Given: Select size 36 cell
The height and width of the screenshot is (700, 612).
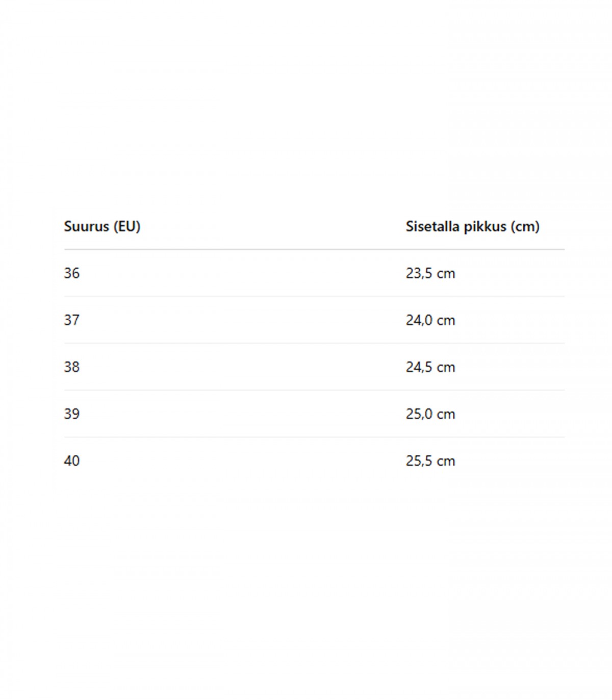Looking at the screenshot, I should pyautogui.click(x=72, y=273).
